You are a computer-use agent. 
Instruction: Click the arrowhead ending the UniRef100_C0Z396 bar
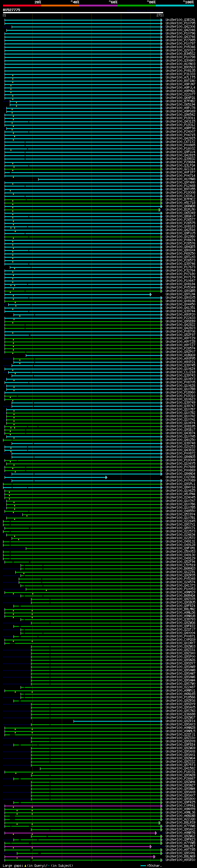106,478
